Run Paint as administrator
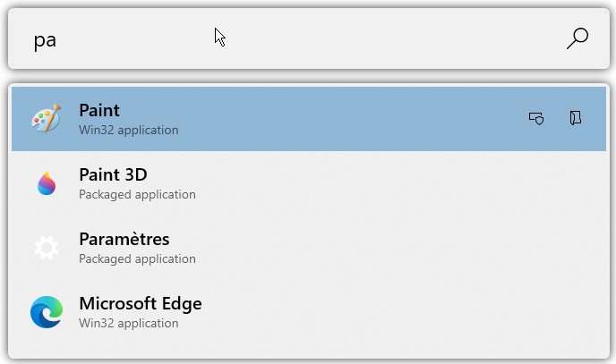This screenshot has height=364, width=616. point(536,118)
